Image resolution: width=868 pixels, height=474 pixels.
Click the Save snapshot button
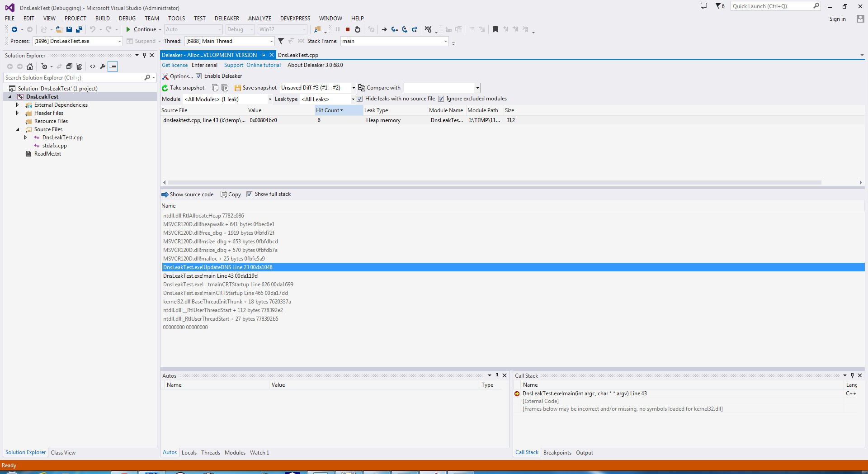coord(255,88)
